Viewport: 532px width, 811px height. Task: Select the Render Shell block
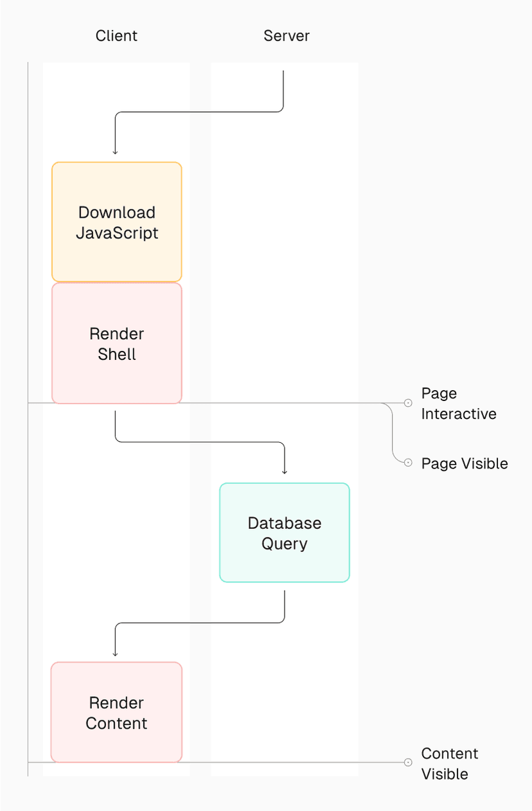[116, 343]
